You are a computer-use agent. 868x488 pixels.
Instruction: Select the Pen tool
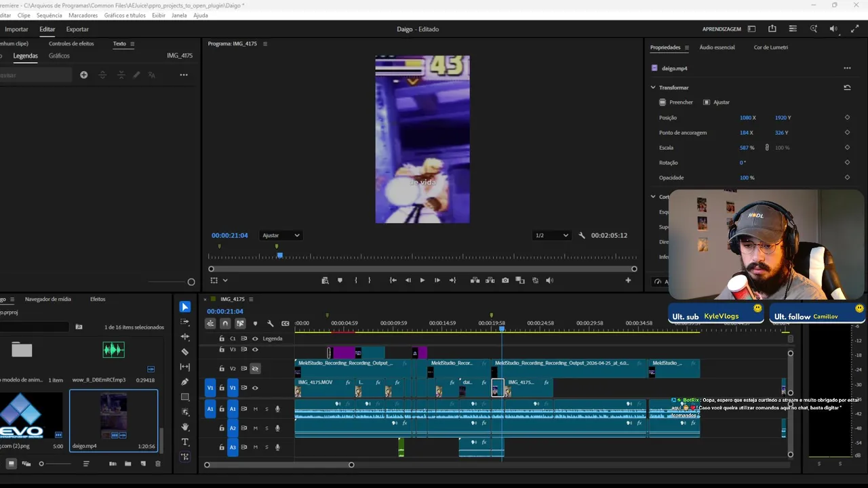(x=185, y=382)
